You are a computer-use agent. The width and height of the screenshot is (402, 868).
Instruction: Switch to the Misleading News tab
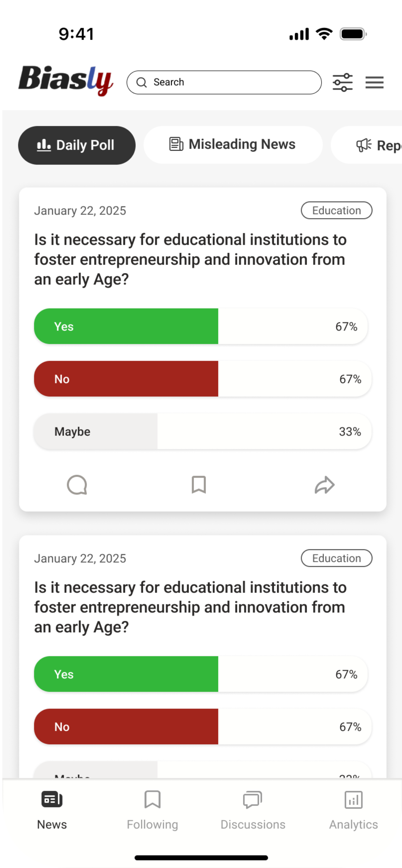[x=233, y=145]
